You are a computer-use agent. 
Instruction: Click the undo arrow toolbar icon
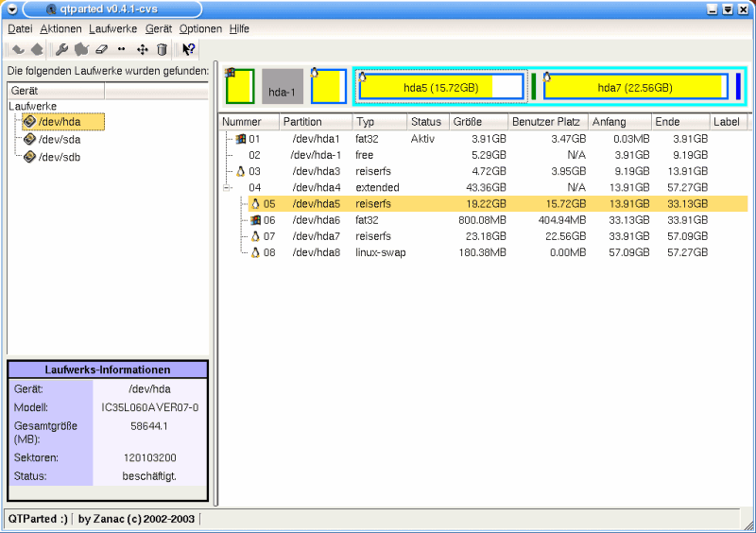(18, 49)
